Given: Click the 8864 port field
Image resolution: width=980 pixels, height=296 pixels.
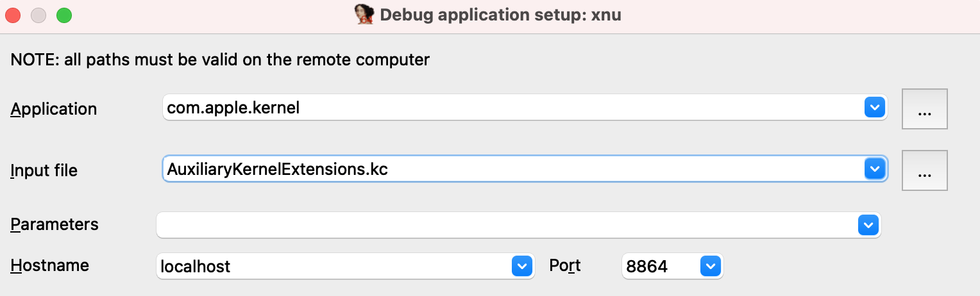Looking at the screenshot, I should (661, 265).
